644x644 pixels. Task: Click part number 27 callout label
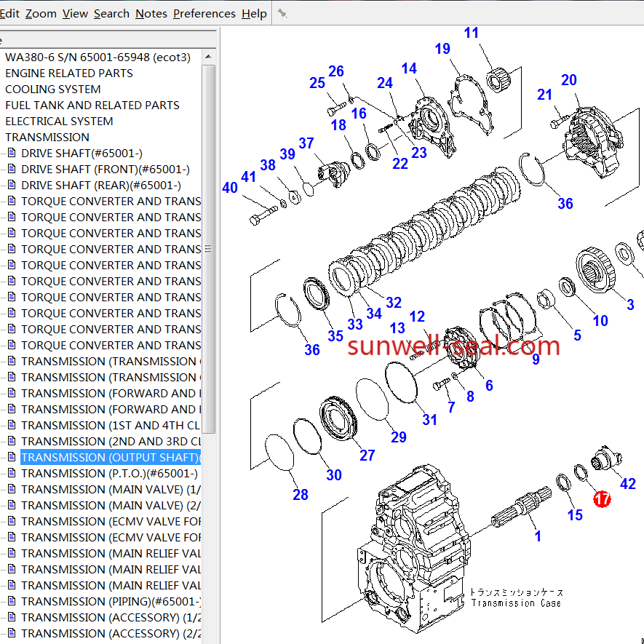367,455
